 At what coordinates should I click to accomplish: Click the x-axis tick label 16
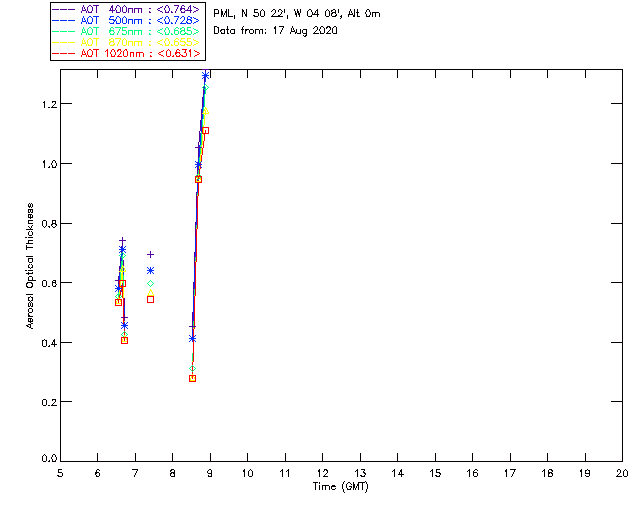pyautogui.click(x=473, y=473)
